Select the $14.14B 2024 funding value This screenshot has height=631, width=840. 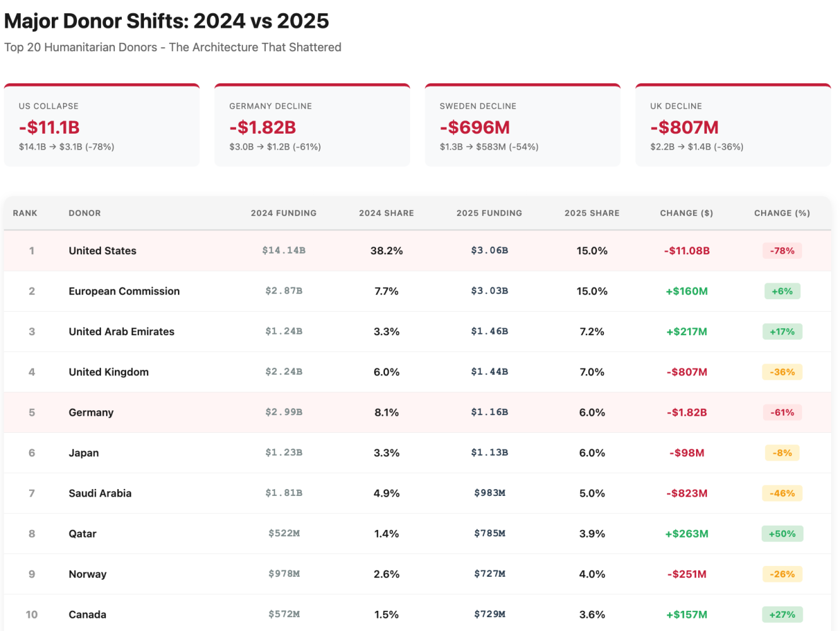pyautogui.click(x=284, y=251)
